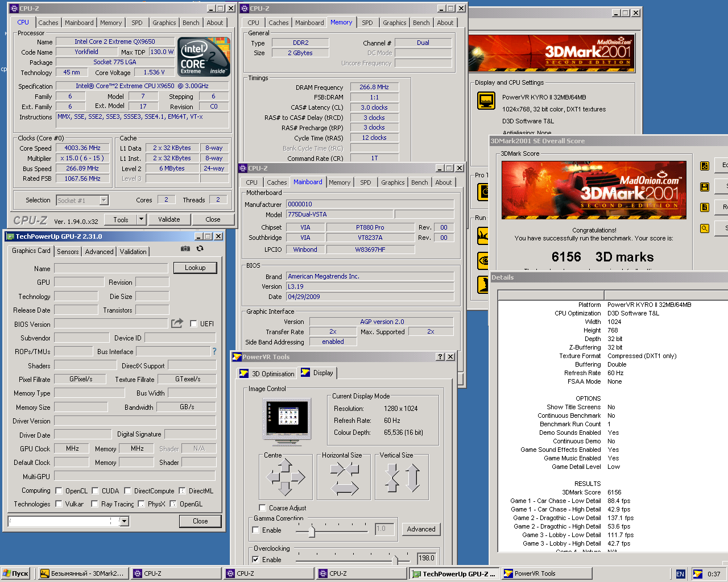The image size is (728, 582).
Task: Click the Bus Interface question mark
Action: click(214, 351)
